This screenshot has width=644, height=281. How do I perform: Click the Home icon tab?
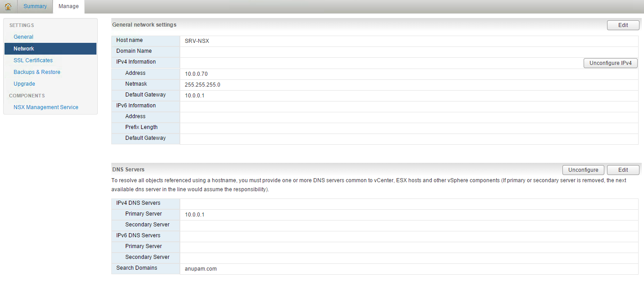8,6
